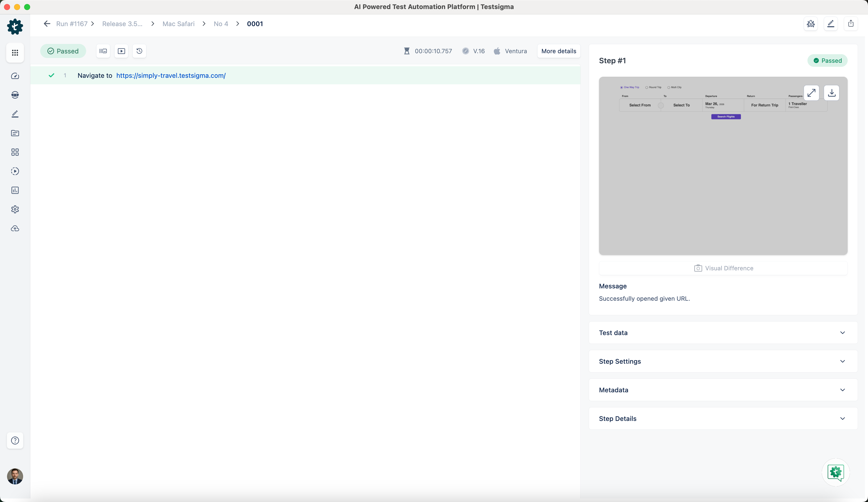This screenshot has width=868, height=502.
Task: Open the run history clock icon
Action: pos(139,51)
